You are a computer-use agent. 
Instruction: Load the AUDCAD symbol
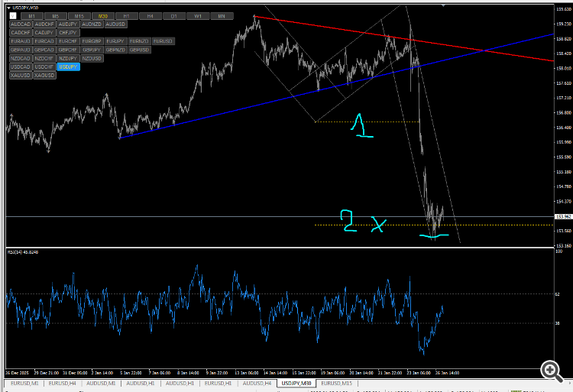click(21, 24)
